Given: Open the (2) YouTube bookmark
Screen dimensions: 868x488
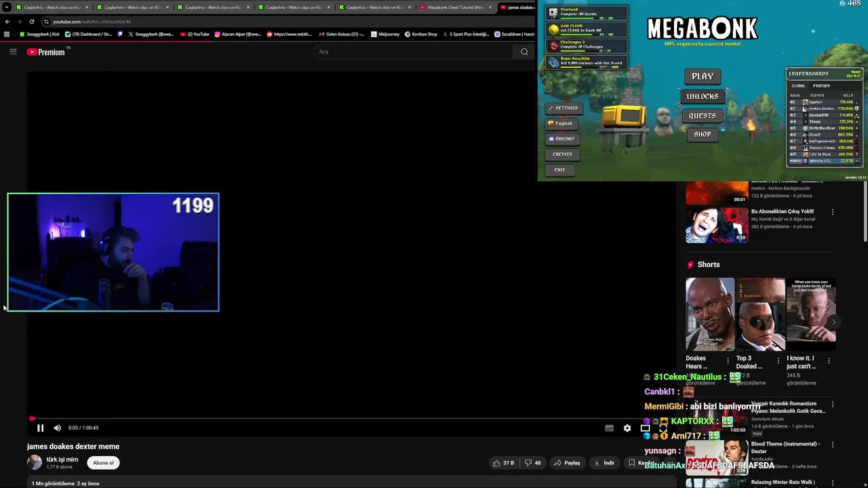Looking at the screenshot, I should [195, 34].
